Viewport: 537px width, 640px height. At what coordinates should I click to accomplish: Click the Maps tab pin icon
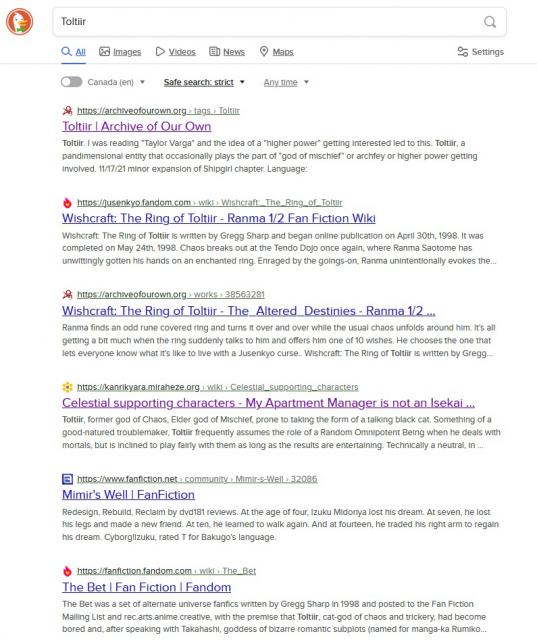tap(264, 51)
